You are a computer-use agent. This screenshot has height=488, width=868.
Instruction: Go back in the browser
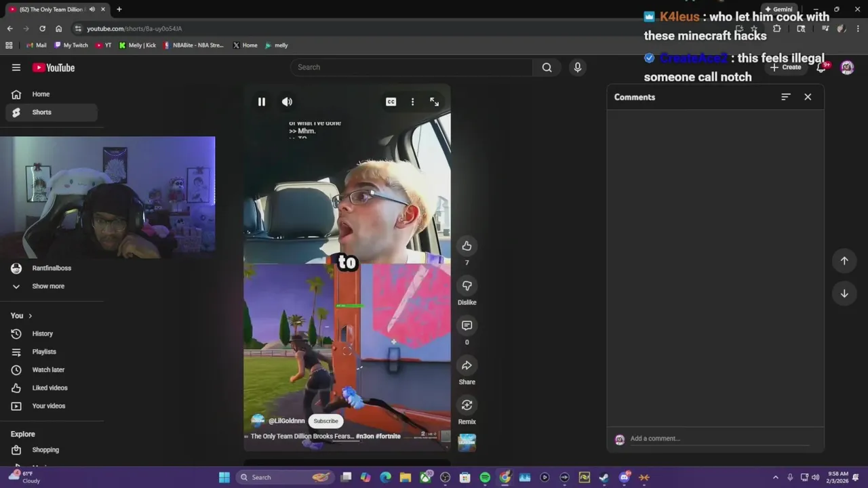coord(9,28)
